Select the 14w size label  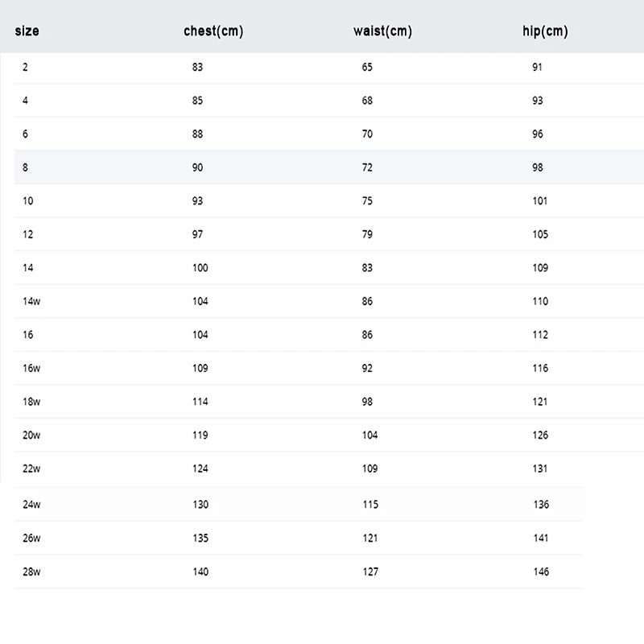tap(31, 301)
